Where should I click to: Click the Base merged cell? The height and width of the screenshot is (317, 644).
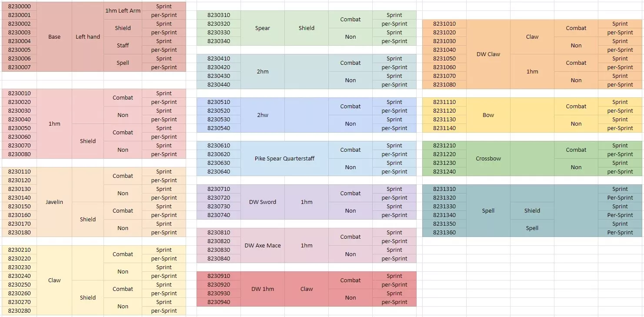pos(54,37)
